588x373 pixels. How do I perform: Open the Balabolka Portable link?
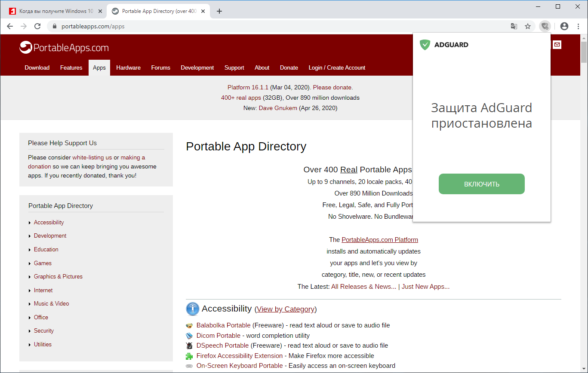click(x=223, y=325)
